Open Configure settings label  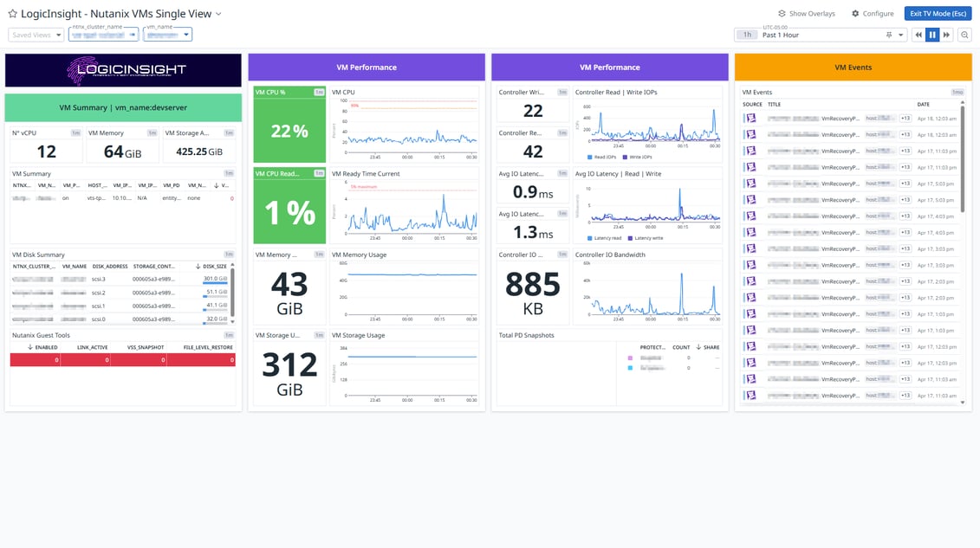[878, 14]
